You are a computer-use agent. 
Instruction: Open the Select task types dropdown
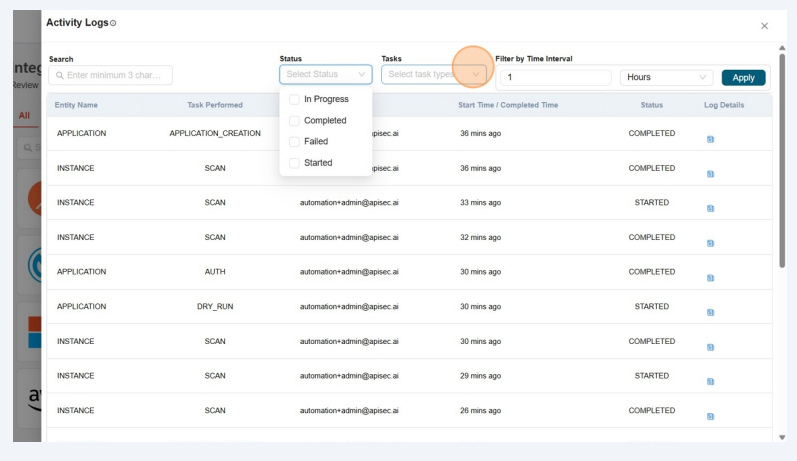coord(434,74)
